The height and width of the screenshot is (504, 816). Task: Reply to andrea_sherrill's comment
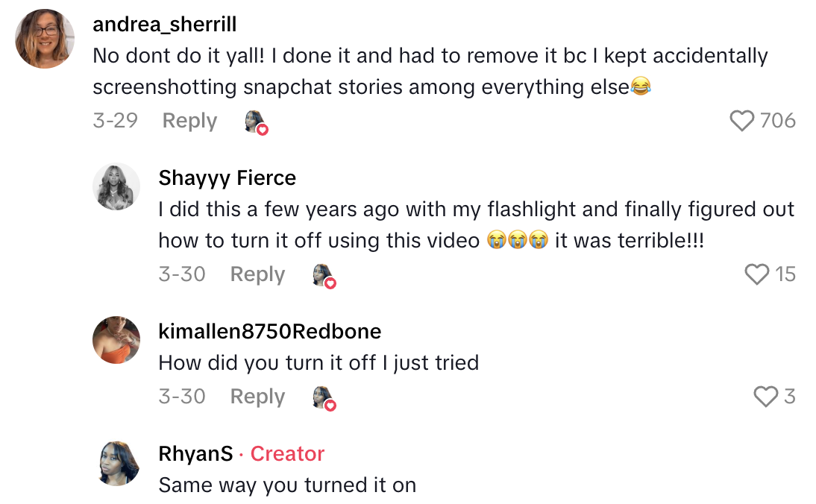click(189, 121)
